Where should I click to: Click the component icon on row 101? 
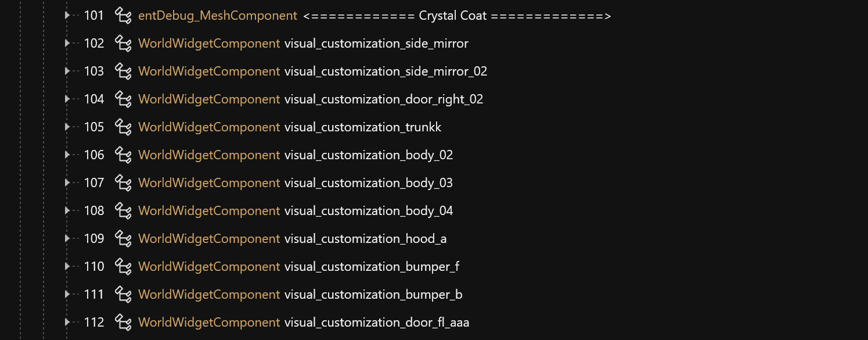click(123, 16)
